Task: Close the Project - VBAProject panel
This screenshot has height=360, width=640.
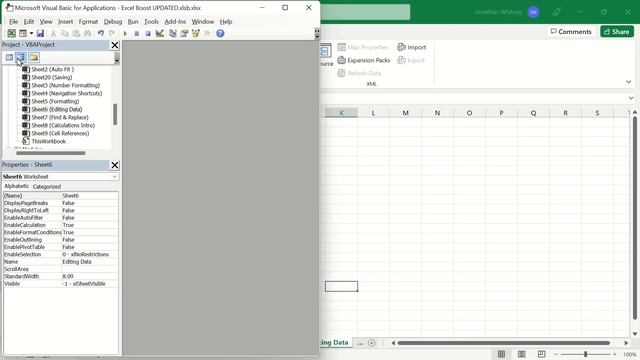Action: pos(115,45)
